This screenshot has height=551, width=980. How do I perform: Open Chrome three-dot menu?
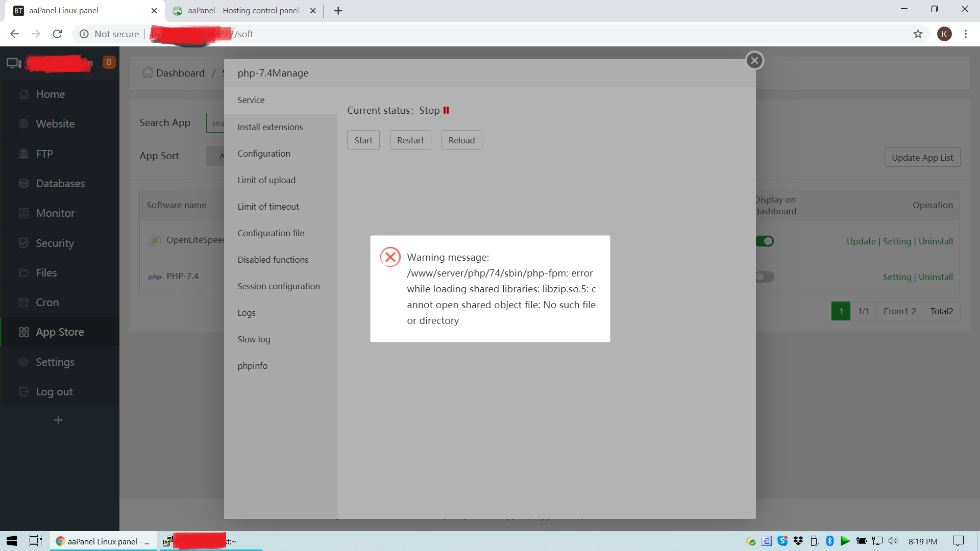(965, 34)
